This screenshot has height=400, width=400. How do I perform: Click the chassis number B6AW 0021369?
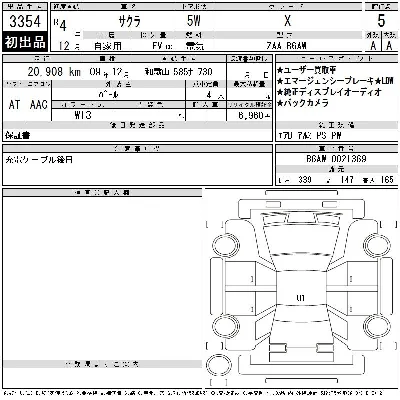click(x=336, y=159)
